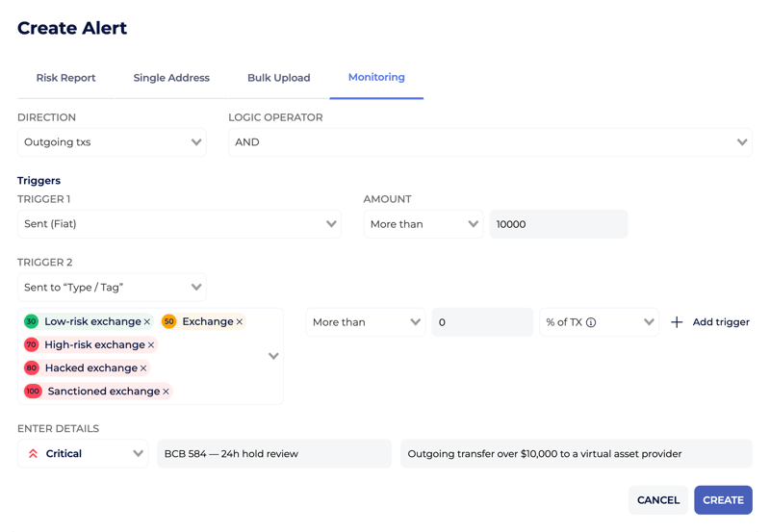
Task: Open Trigger 1 dropdown showing Sent (Fiat)
Action: (179, 224)
